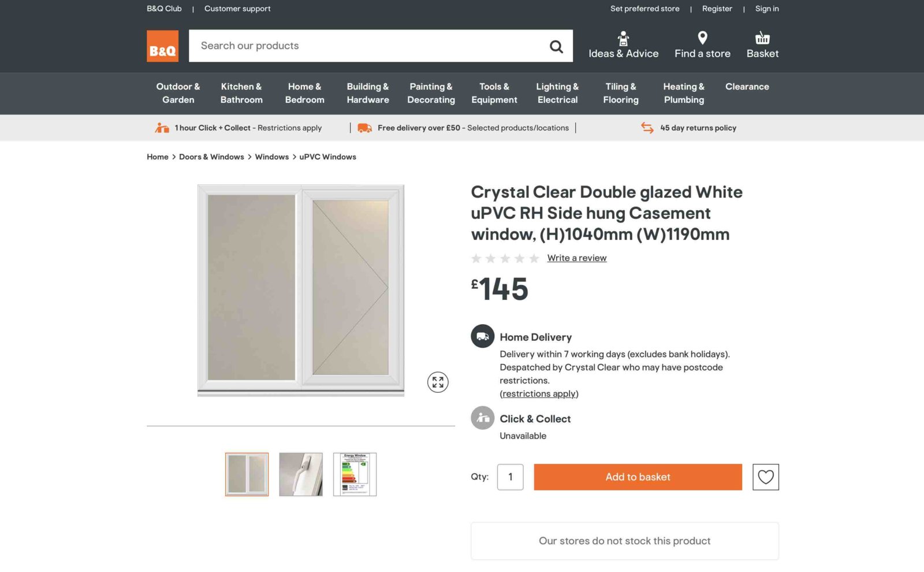Open Ideas & Advice icon

click(x=623, y=39)
